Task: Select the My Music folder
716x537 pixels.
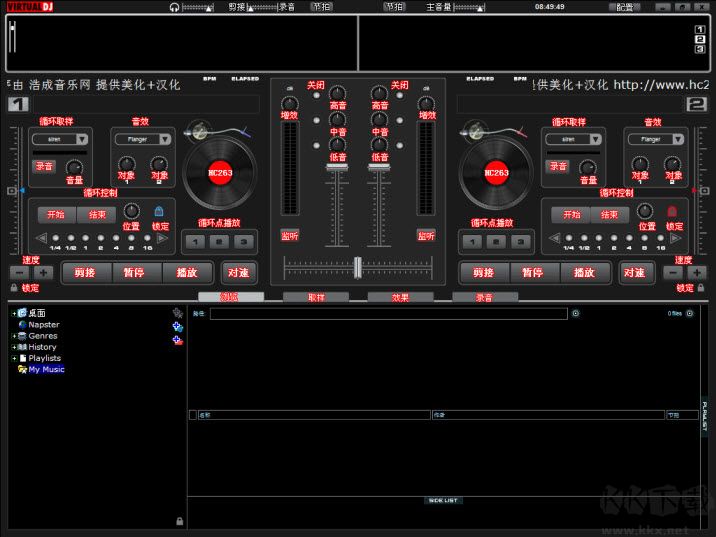Action: point(46,369)
